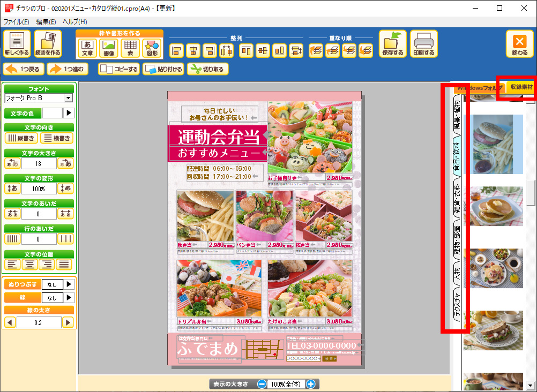Open the フォーク Pro B font dropdown
Screen dimensions: 537x392
pyautogui.click(x=69, y=98)
